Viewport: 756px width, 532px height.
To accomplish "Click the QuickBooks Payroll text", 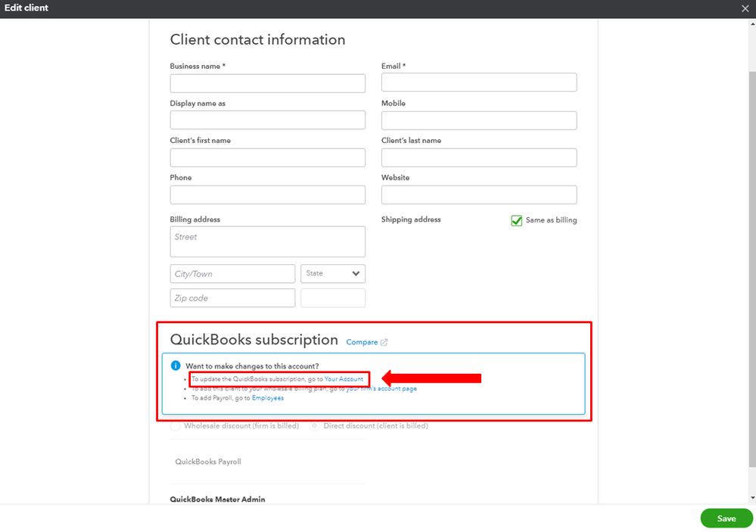I will [208, 462].
